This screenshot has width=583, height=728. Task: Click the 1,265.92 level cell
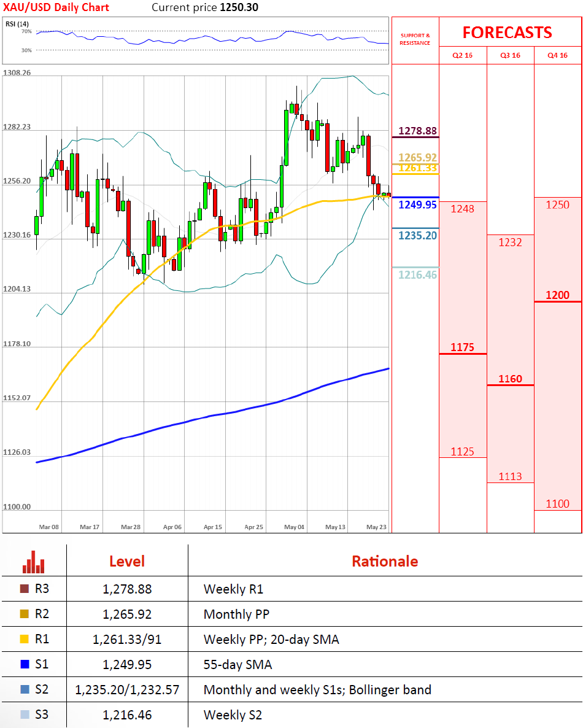coord(127,614)
